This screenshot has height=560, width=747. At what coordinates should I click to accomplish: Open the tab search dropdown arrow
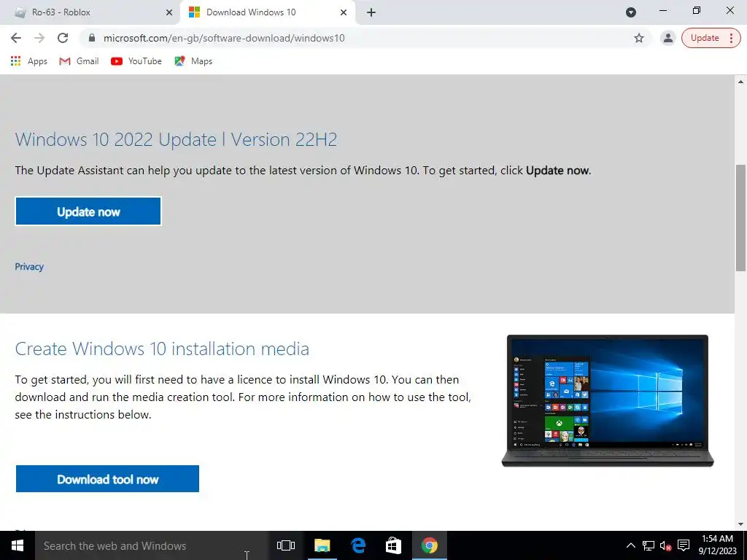pyautogui.click(x=631, y=12)
